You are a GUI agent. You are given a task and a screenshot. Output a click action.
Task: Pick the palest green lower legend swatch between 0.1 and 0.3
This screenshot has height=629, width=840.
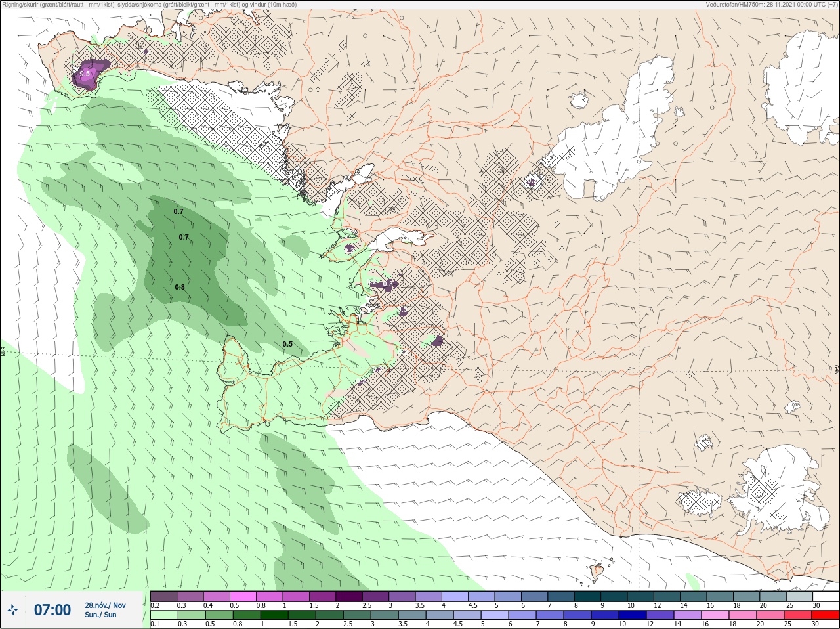pos(163,615)
